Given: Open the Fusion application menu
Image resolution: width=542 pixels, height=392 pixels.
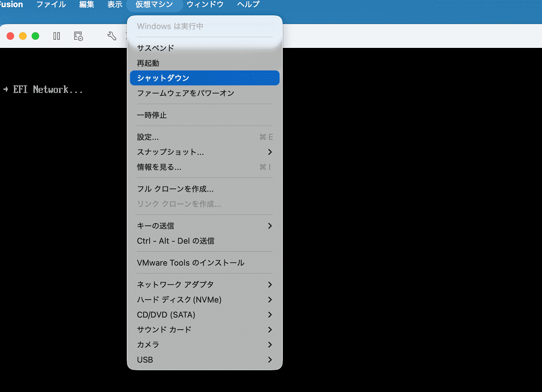Looking at the screenshot, I should pos(12,5).
